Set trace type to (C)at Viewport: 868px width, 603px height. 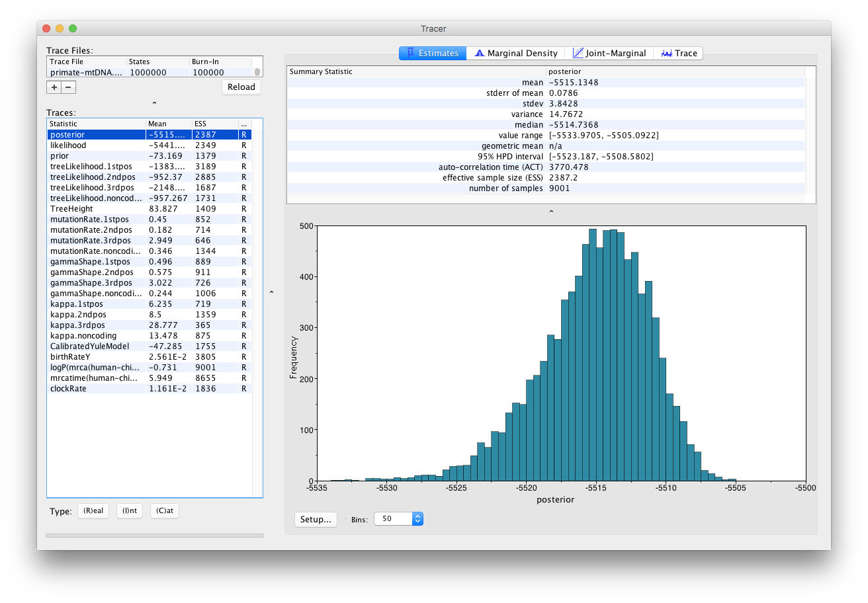164,511
